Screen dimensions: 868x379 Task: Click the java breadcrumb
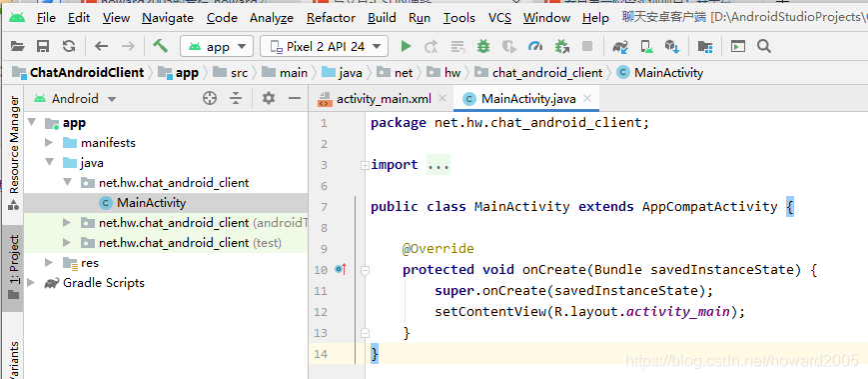coord(343,73)
